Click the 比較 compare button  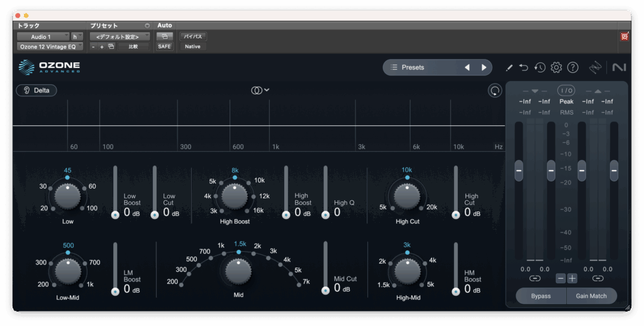(x=133, y=47)
